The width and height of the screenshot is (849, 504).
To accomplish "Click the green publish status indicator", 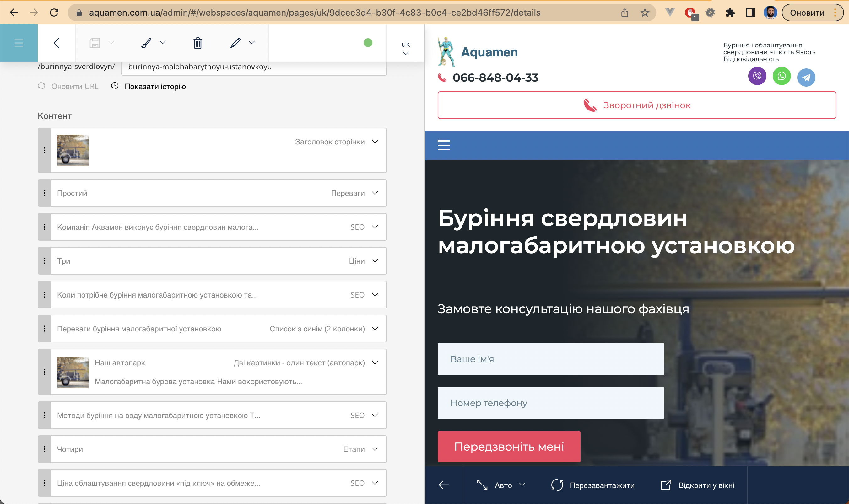I will 368,43.
